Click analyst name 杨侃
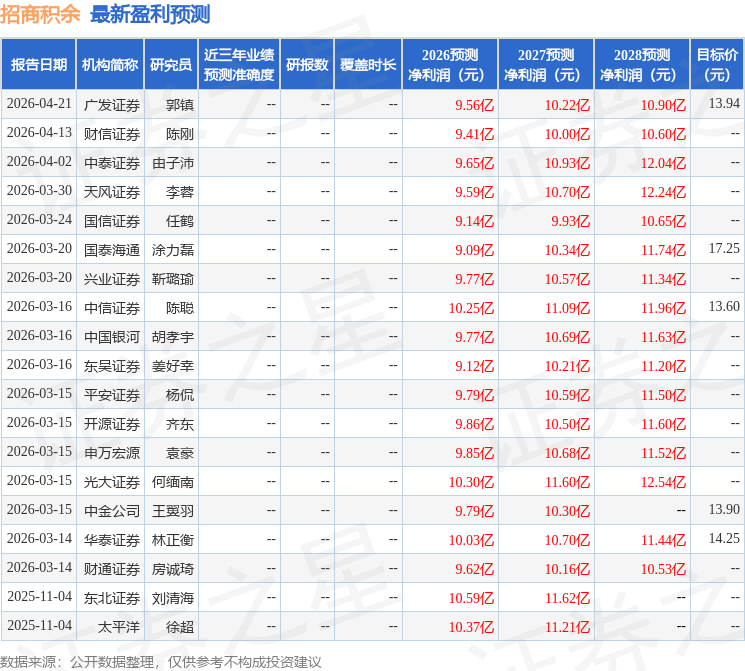 click(180, 395)
